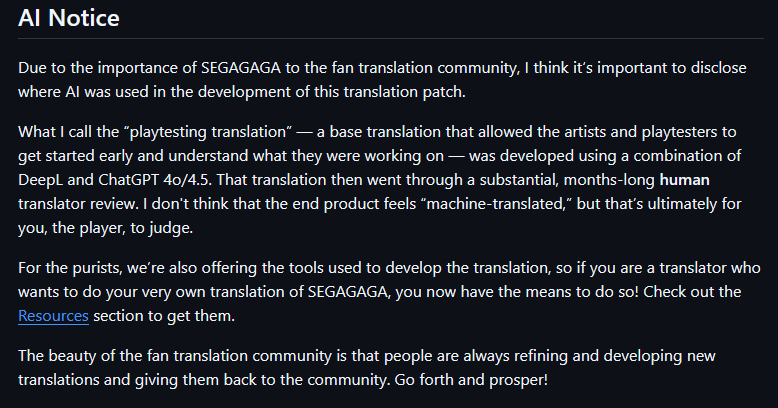The width and height of the screenshot is (778, 408).
Task: Click the phrase "you, the player, to judge"
Action: [x=102, y=226]
